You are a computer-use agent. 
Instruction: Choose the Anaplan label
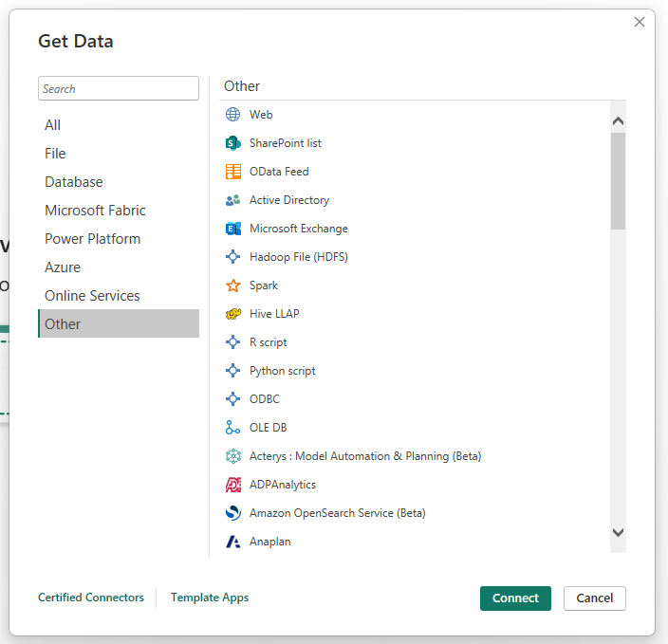pyautogui.click(x=270, y=542)
